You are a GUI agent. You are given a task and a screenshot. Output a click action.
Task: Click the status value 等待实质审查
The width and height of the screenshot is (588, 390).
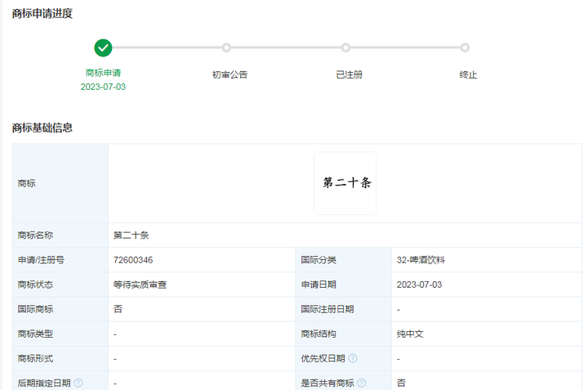pos(140,285)
